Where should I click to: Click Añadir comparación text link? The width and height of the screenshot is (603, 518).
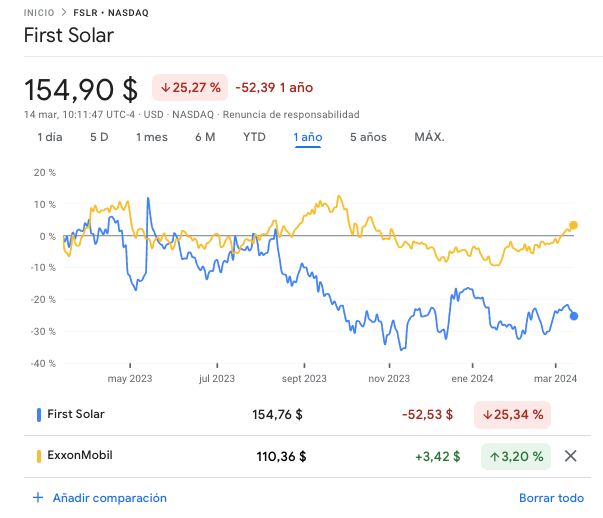coord(110,497)
